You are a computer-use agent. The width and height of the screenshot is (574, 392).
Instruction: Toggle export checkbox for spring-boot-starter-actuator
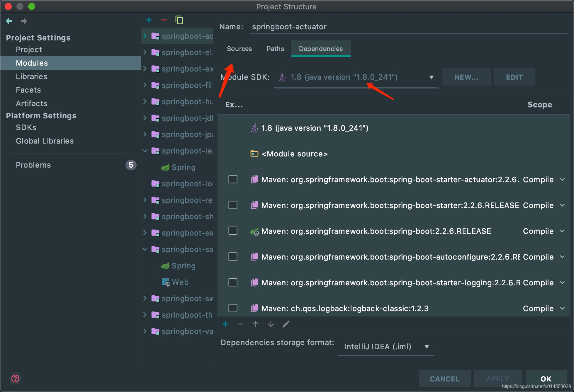pos(233,179)
